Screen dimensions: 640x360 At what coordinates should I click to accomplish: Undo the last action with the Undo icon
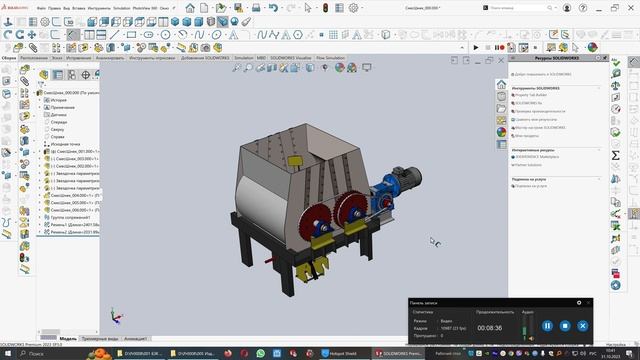coord(273,8)
